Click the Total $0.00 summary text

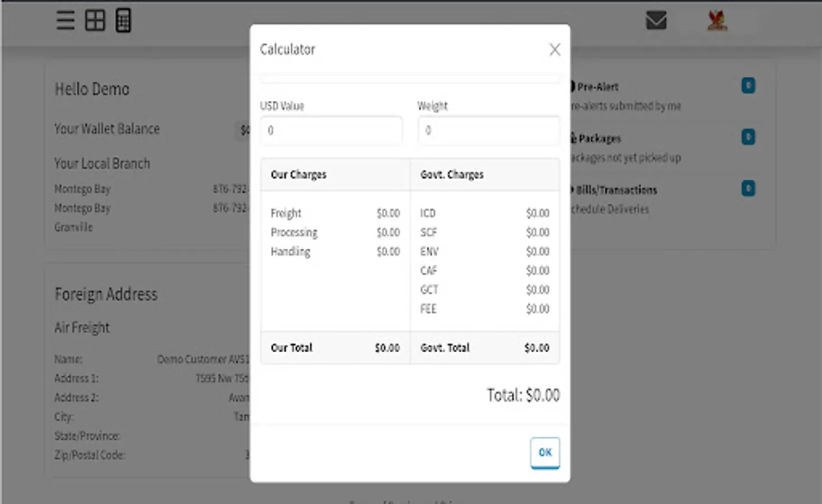coord(522,395)
